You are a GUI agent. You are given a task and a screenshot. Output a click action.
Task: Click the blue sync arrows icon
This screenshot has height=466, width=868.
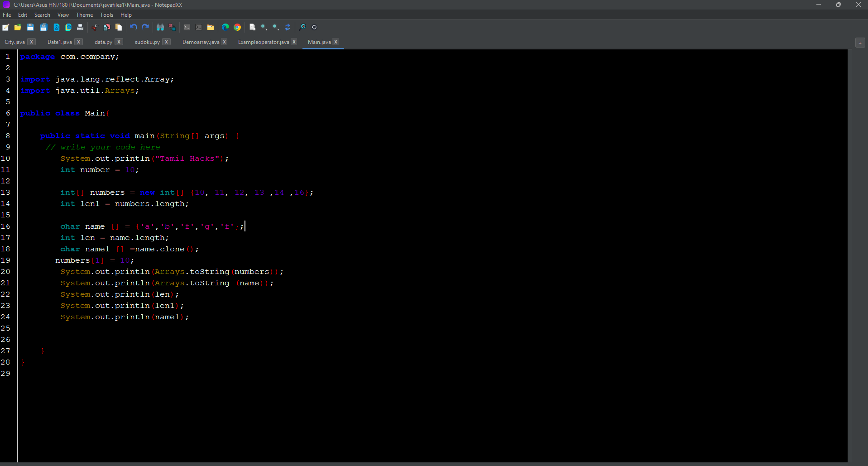click(x=288, y=27)
